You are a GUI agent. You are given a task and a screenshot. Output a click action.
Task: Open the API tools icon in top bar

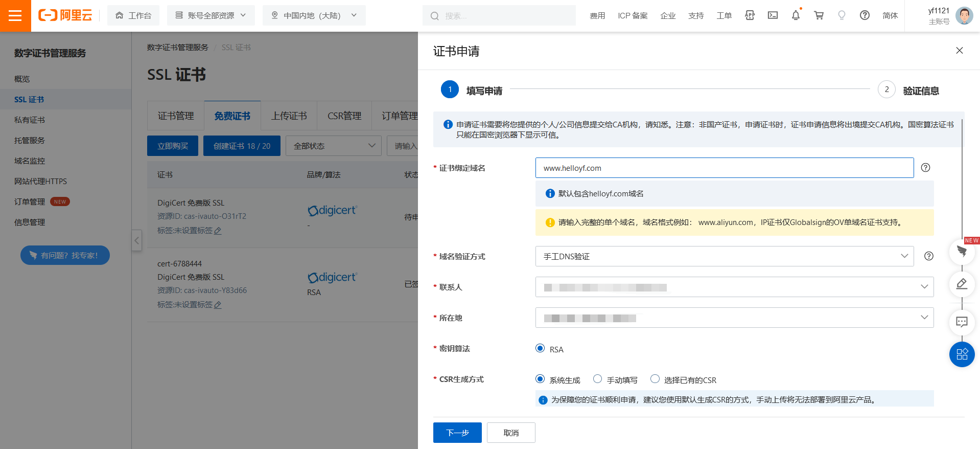[750, 15]
